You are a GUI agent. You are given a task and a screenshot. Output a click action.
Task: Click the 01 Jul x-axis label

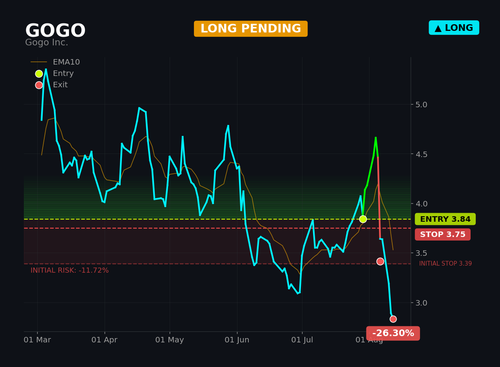click(302, 340)
